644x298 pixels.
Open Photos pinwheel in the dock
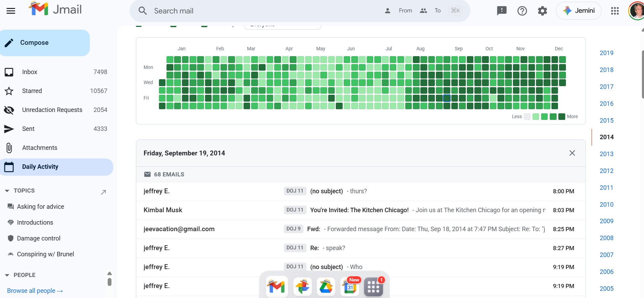pos(302,286)
